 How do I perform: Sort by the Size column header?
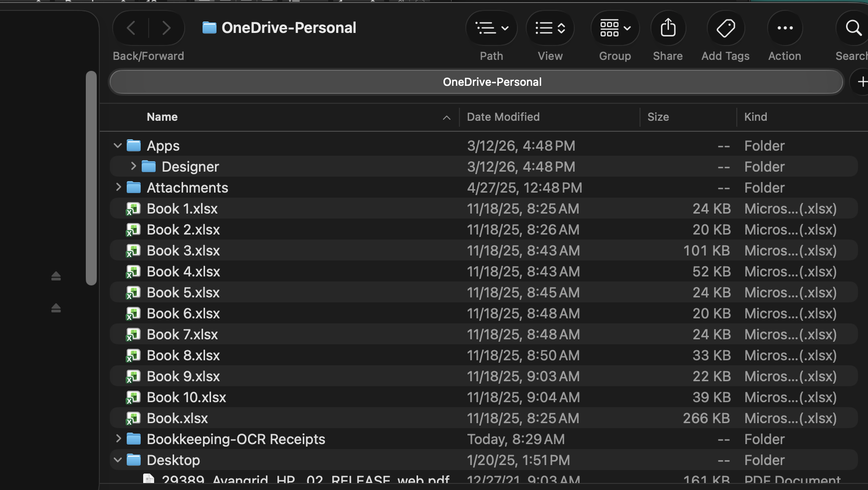click(x=658, y=117)
